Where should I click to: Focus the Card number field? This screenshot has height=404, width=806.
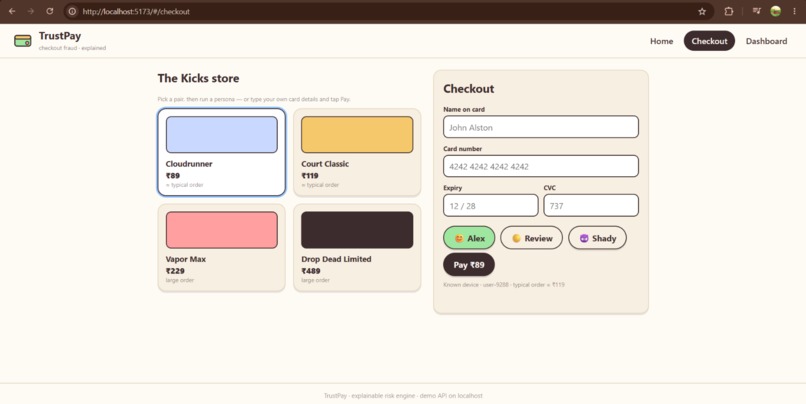point(541,166)
